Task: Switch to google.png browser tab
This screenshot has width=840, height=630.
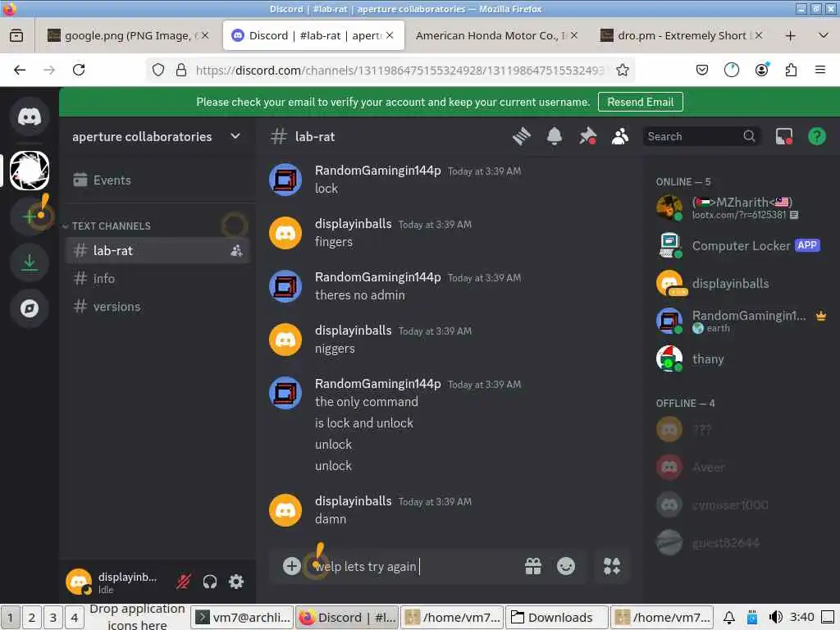Action: click(x=128, y=35)
